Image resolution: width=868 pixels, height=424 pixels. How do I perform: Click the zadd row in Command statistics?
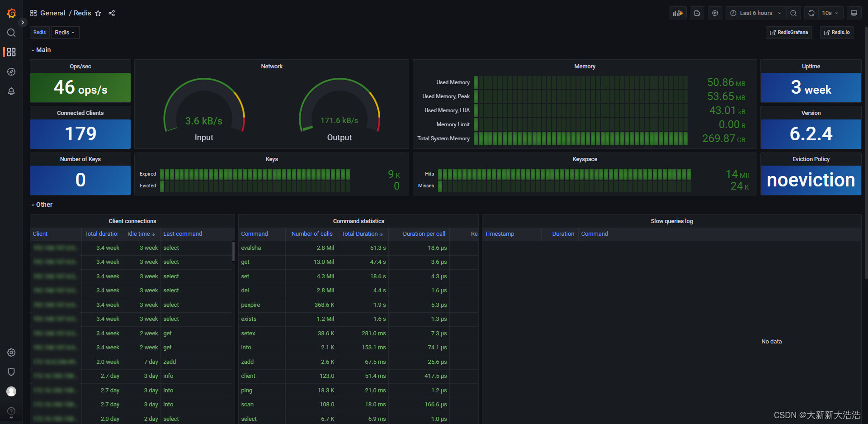(358, 362)
